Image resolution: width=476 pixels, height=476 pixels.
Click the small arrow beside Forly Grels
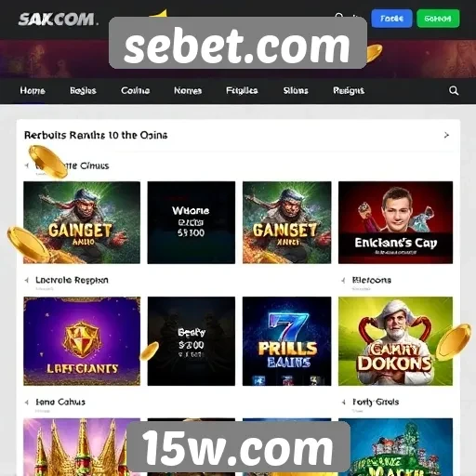point(343,403)
